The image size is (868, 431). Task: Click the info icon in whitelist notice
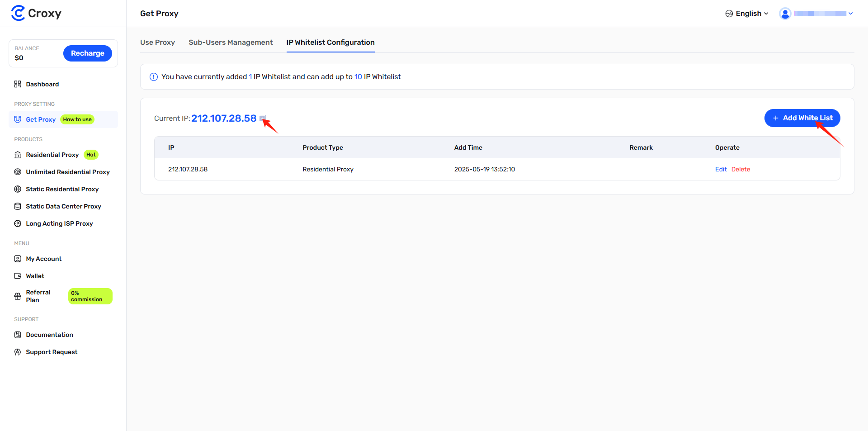pyautogui.click(x=154, y=77)
